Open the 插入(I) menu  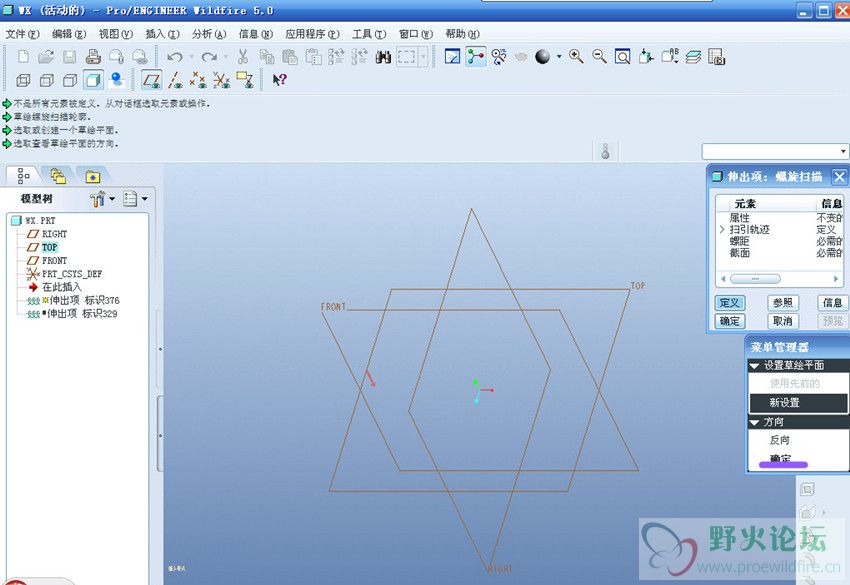pos(162,34)
